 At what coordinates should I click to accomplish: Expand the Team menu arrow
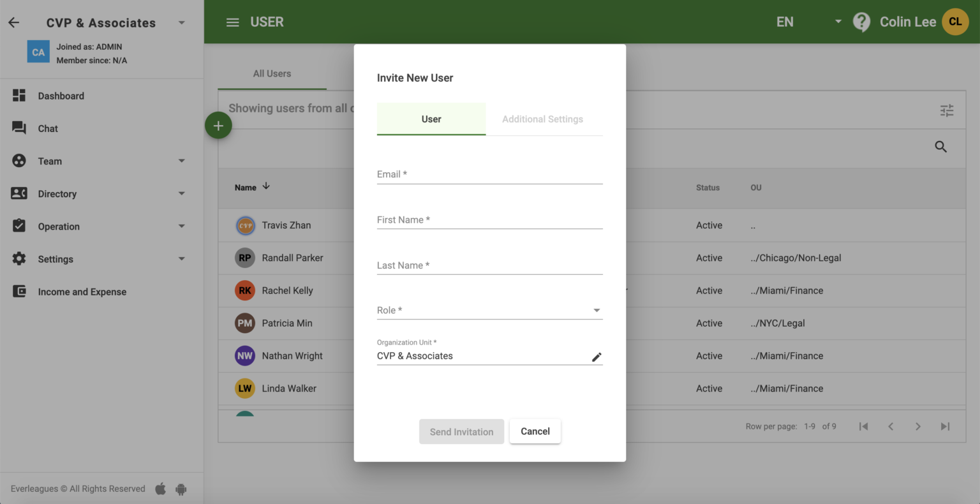[181, 161]
